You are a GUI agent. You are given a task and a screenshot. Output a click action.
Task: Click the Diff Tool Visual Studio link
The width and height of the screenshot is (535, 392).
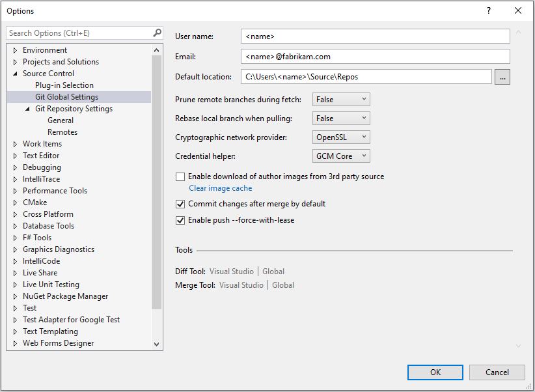pyautogui.click(x=231, y=272)
